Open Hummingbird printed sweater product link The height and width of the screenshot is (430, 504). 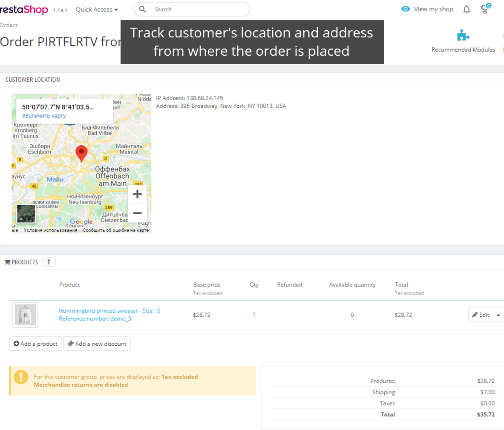(x=109, y=310)
